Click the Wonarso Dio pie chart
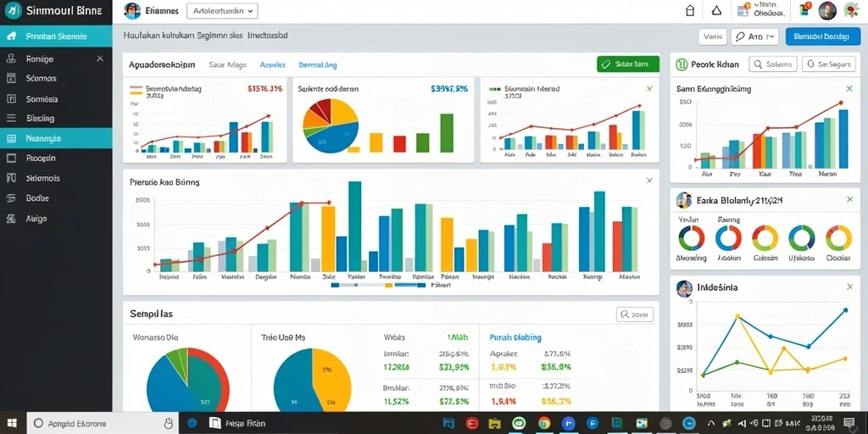Screen dimensions: 868x434 click(187, 379)
